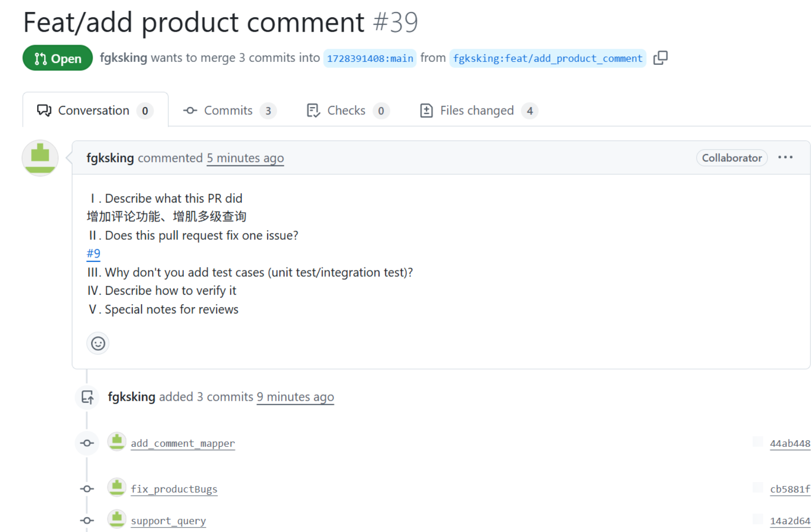
Task: Copy the head branch name icon
Action: 660,58
